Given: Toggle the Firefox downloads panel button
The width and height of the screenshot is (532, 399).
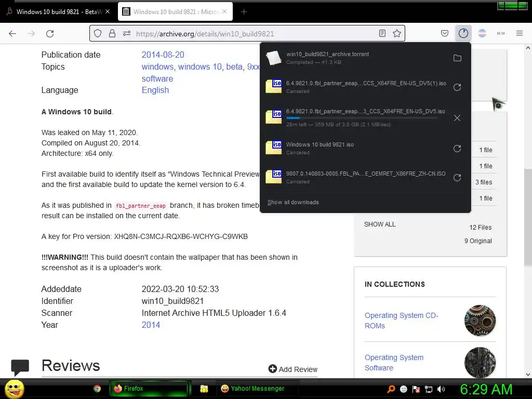Looking at the screenshot, I should point(463,33).
